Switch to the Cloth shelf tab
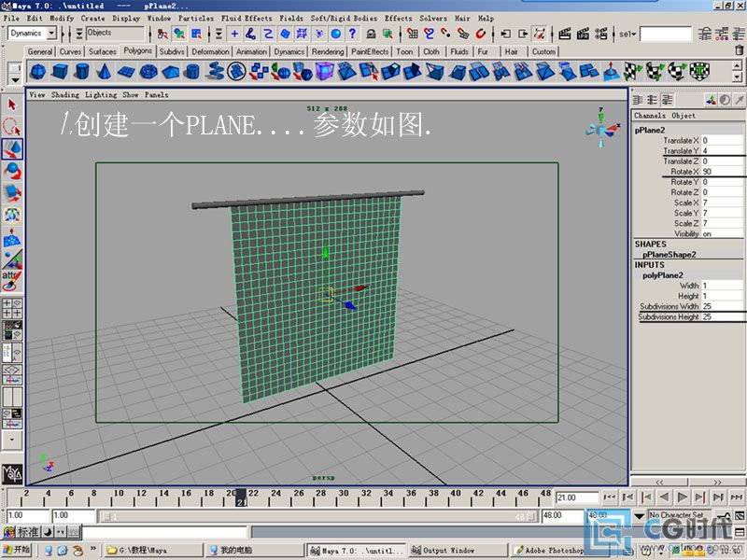This screenshot has width=747, height=560. tap(431, 51)
